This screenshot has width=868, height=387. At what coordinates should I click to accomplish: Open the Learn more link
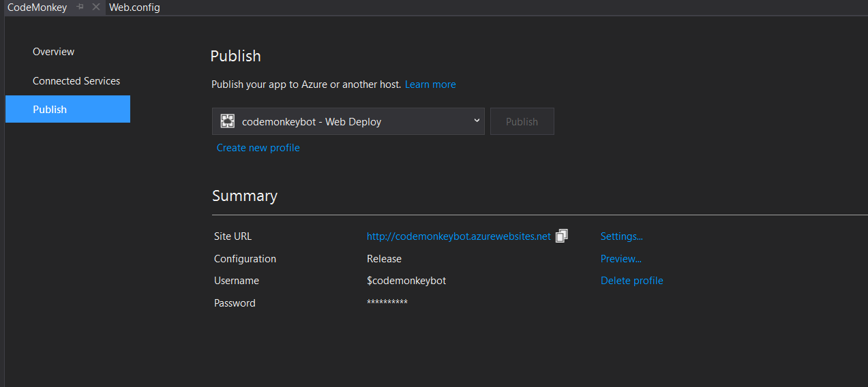coord(430,84)
